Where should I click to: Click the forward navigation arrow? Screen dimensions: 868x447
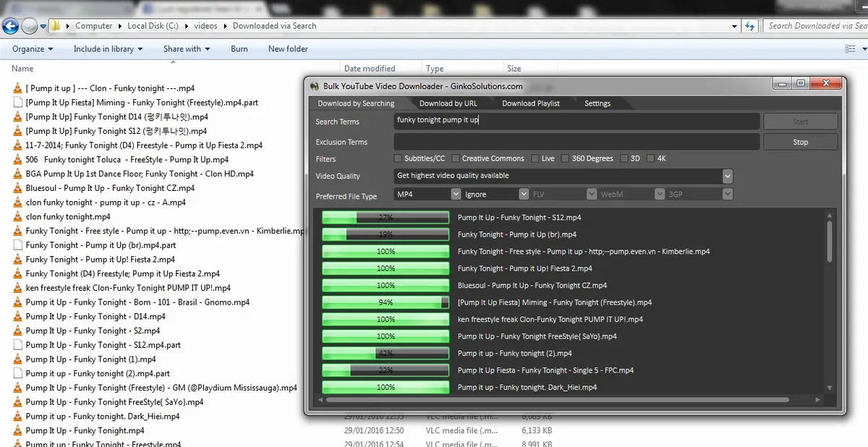28,25
